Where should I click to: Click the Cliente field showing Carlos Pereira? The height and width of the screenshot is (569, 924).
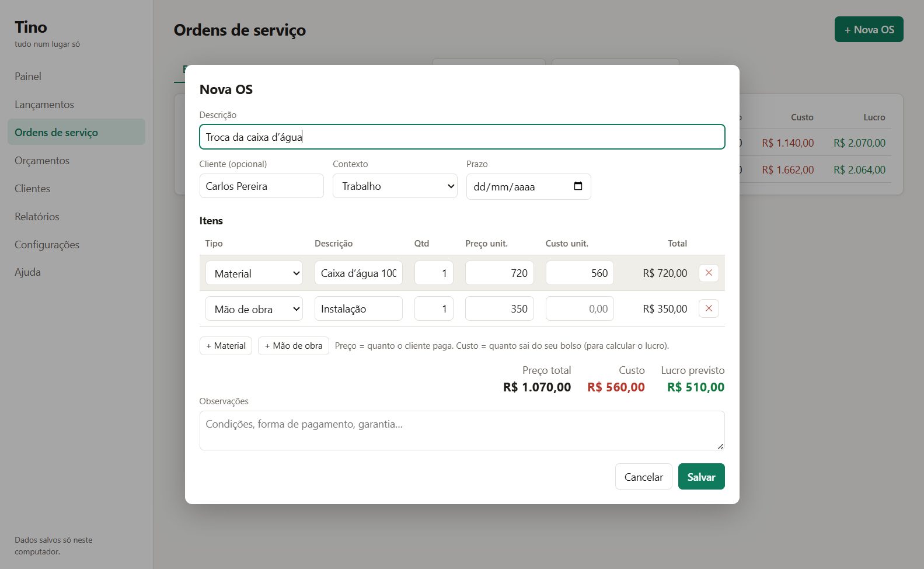(x=261, y=186)
